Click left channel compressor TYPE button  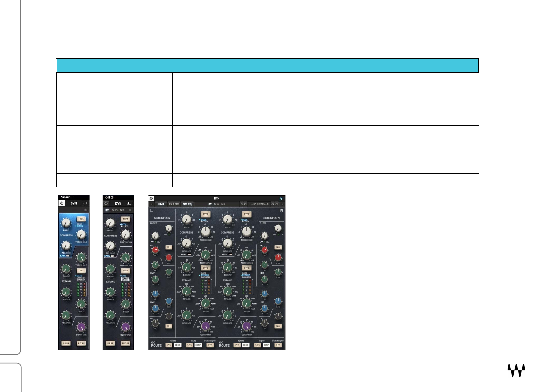pyautogui.click(x=206, y=214)
